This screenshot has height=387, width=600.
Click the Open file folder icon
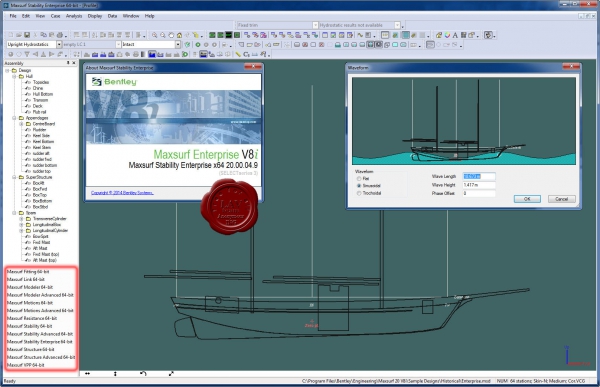click(x=19, y=35)
